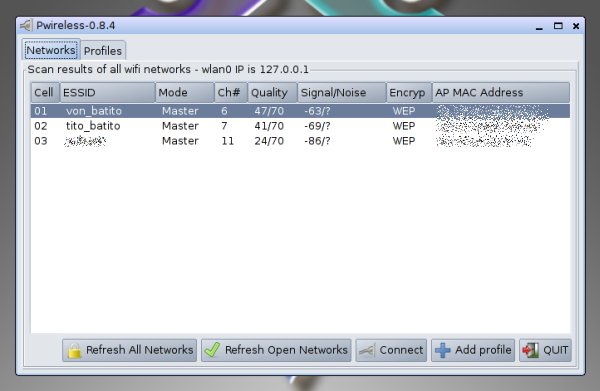Click the padlock icon on Refresh All Networks
The width and height of the screenshot is (600, 391).
click(75, 351)
